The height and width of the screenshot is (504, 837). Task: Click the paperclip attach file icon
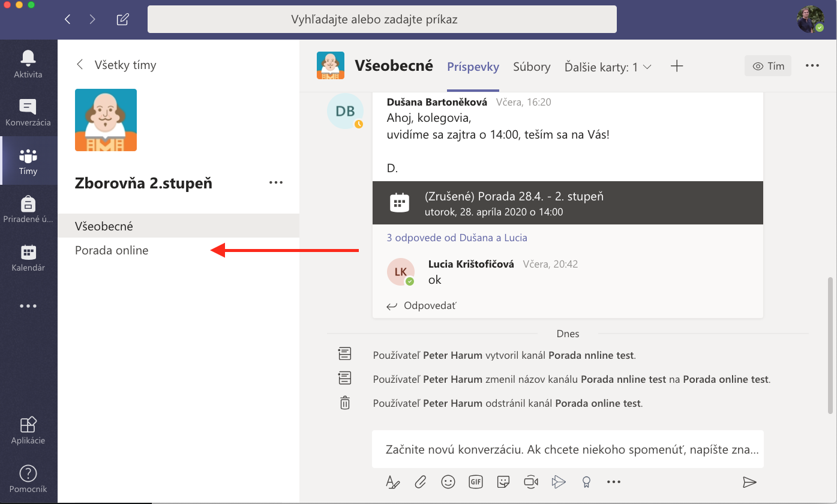[421, 481]
